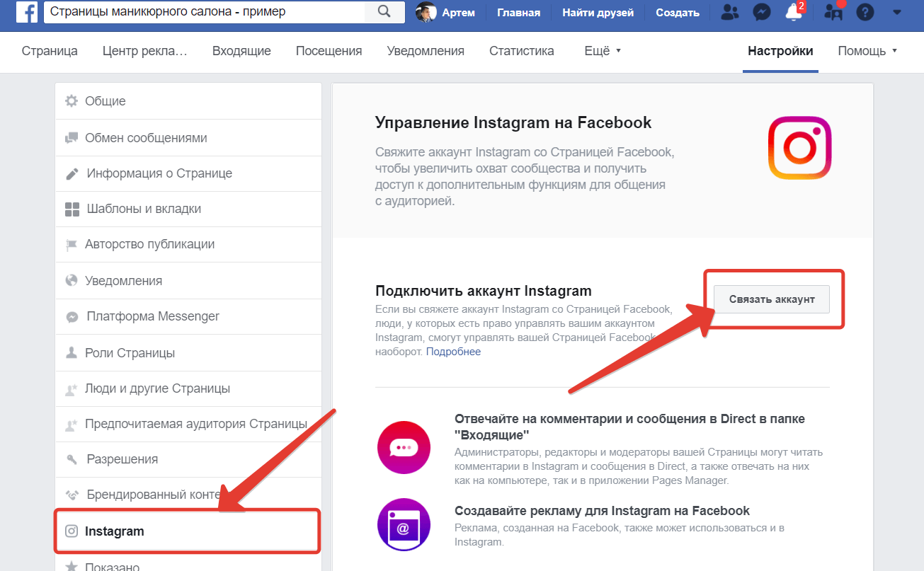Click heading Подключить аккаунт Instagram

[x=484, y=291]
